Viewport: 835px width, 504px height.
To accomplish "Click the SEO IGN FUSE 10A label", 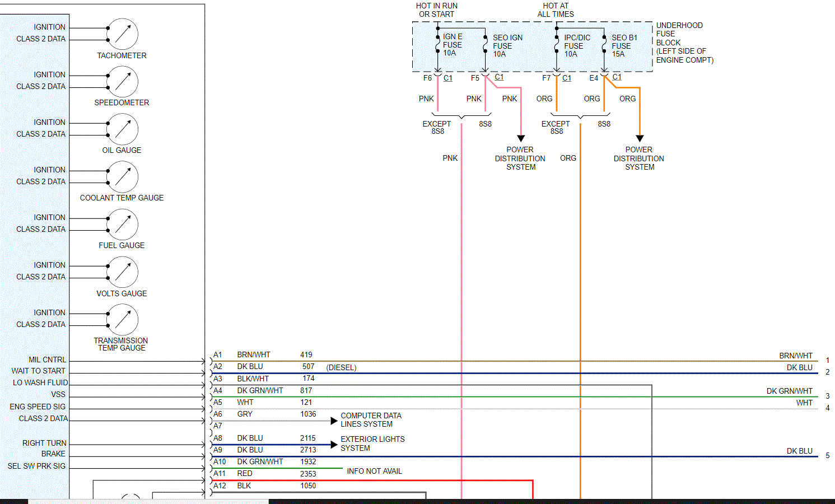I will [x=507, y=46].
